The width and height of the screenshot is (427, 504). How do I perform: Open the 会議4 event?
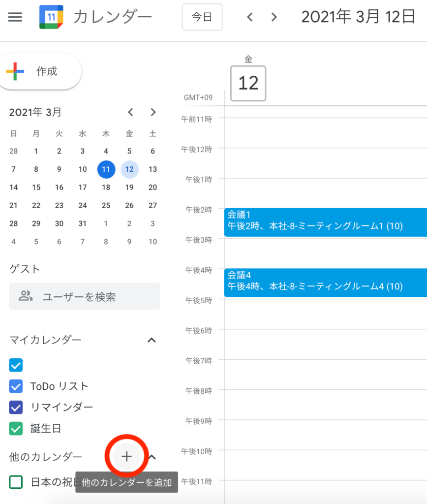coord(326,283)
